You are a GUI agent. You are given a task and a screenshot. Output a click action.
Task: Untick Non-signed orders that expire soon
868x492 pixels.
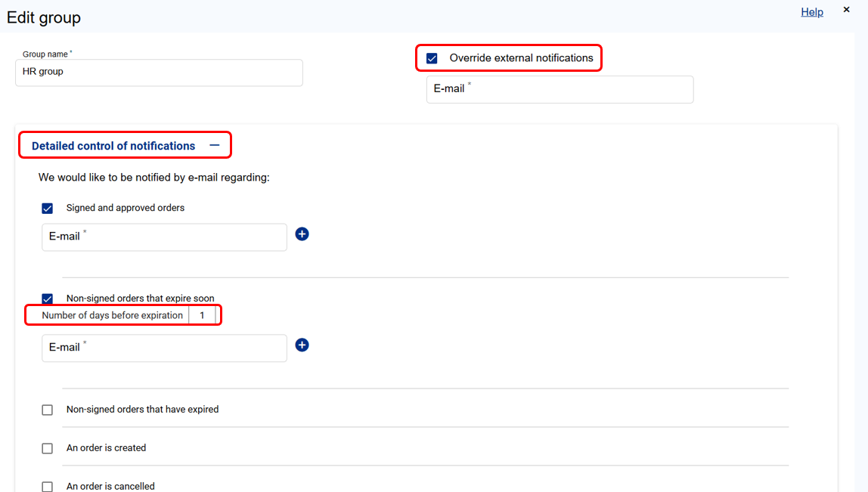pyautogui.click(x=48, y=299)
